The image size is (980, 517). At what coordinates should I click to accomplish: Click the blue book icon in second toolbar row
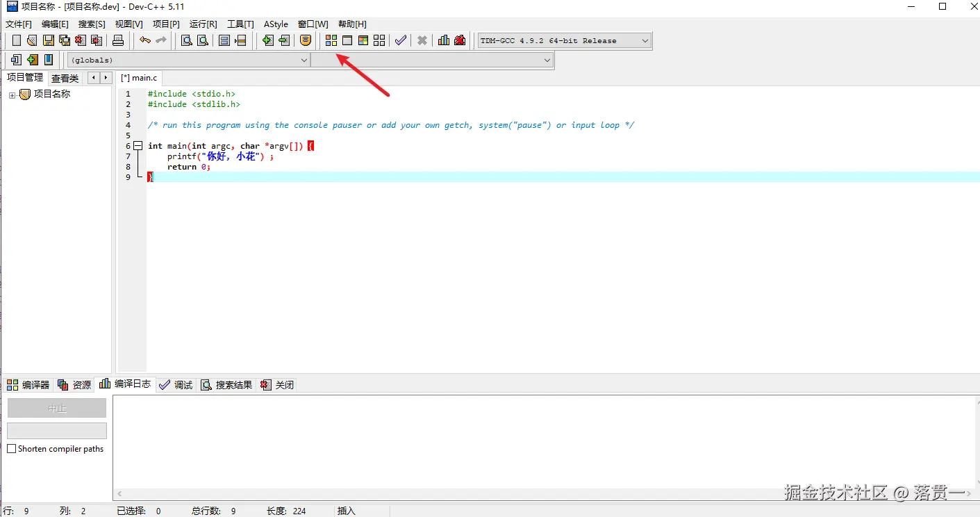click(x=49, y=60)
